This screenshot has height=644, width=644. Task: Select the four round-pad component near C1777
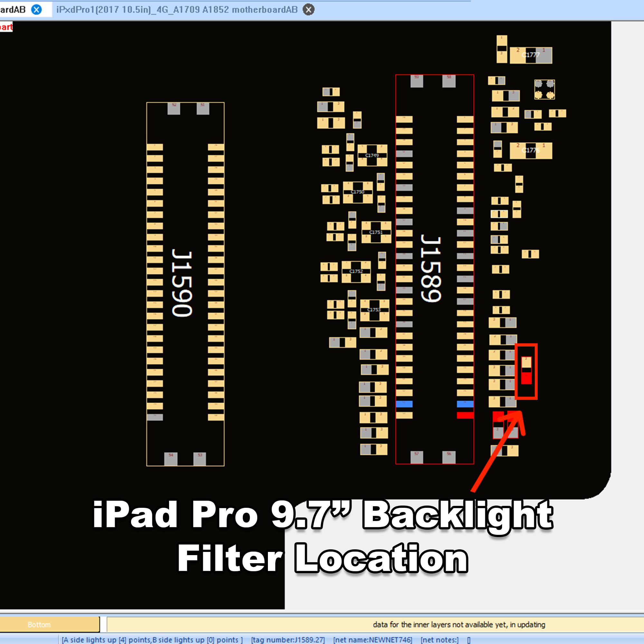(544, 89)
